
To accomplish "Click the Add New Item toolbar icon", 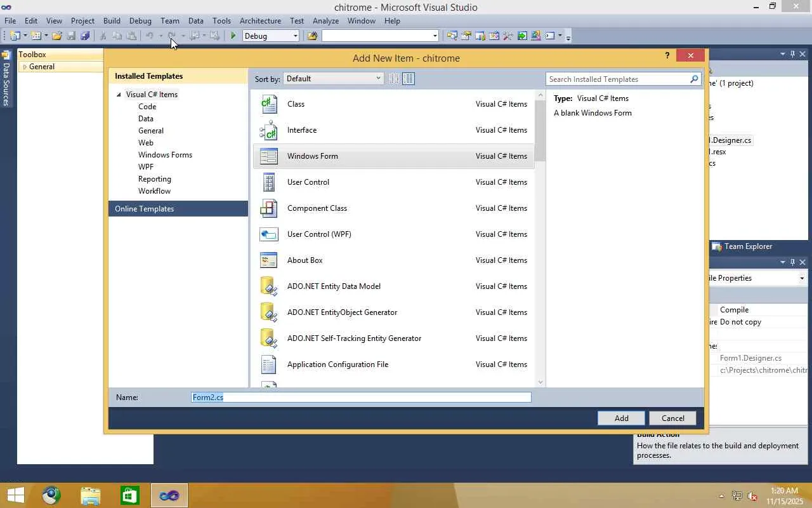I will click(x=36, y=36).
